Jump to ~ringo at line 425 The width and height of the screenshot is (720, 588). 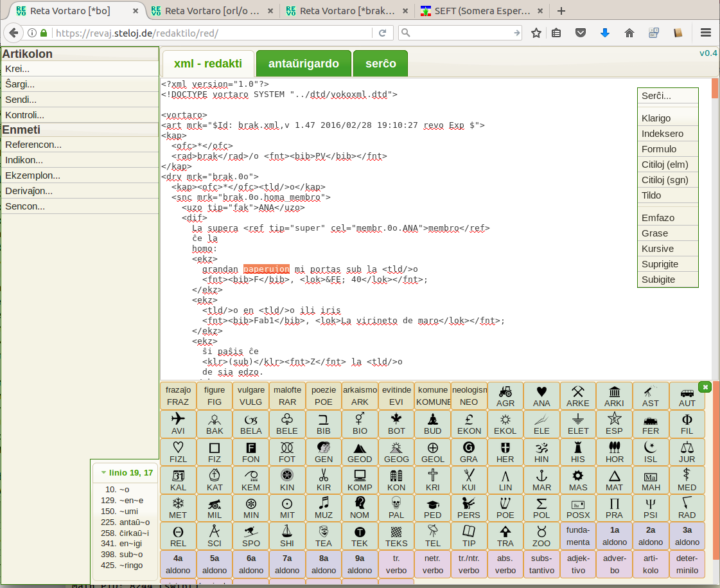click(129, 566)
